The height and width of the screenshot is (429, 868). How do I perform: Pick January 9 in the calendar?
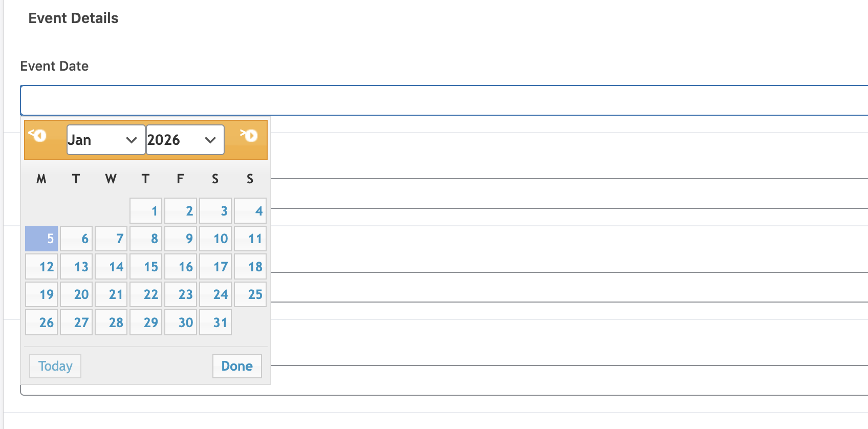pyautogui.click(x=181, y=239)
